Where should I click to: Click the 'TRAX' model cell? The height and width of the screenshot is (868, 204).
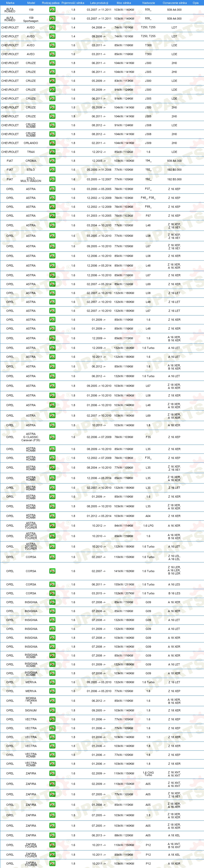31,152
